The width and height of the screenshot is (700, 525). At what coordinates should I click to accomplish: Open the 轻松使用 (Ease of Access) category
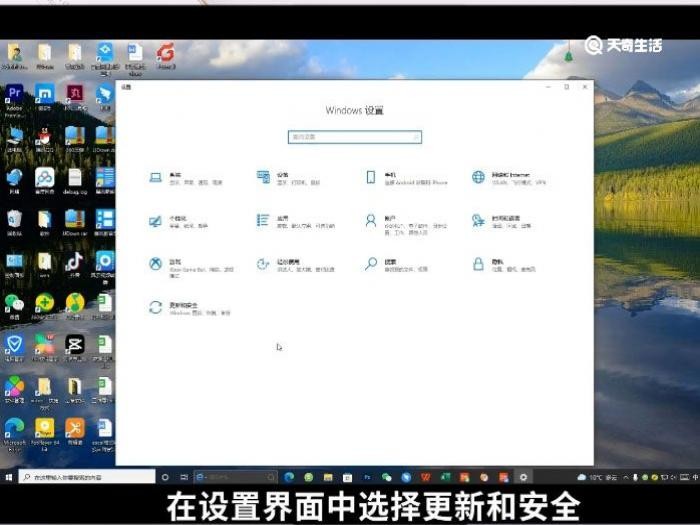[296, 265]
